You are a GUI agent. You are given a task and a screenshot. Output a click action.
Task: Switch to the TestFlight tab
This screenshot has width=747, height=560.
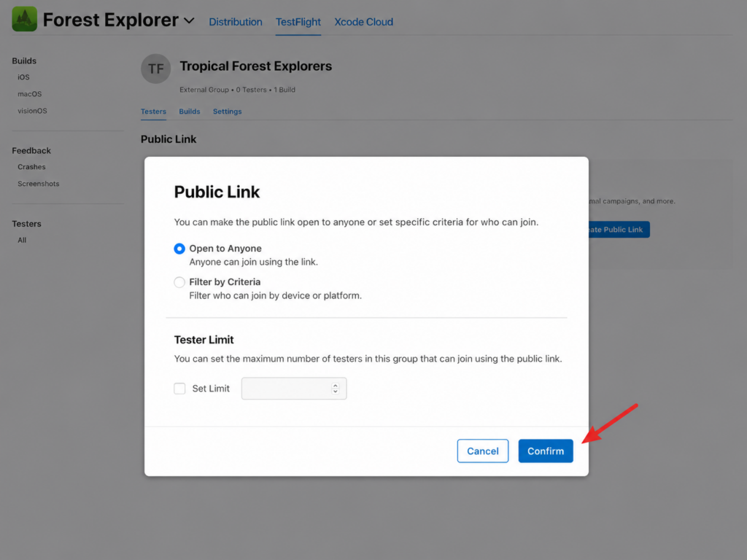[298, 22]
